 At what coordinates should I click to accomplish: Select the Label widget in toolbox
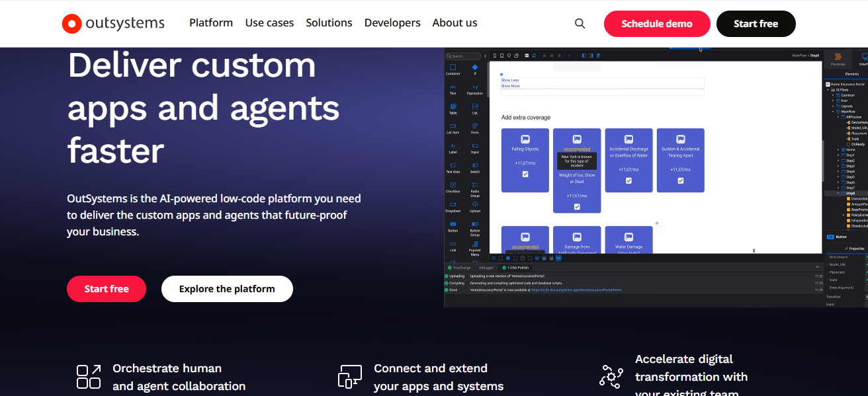pos(453,147)
